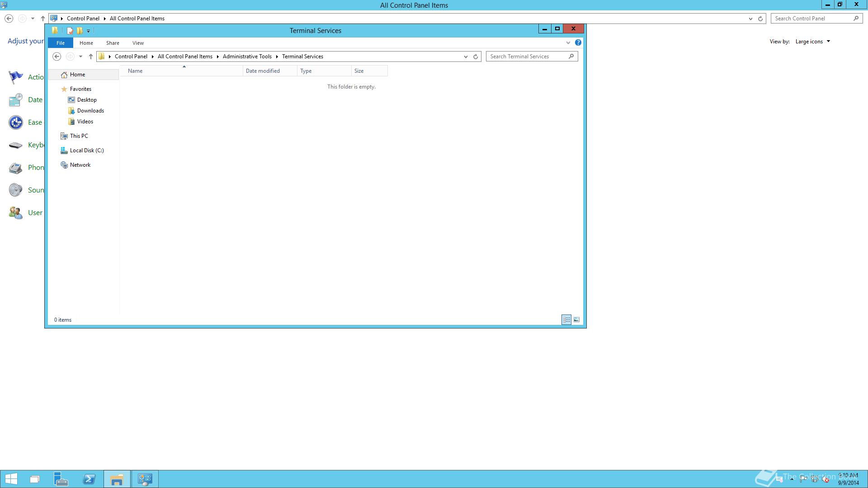Expand the arrow after Administrative Tools breadcrumb
The width and height of the screenshot is (868, 488).
277,56
